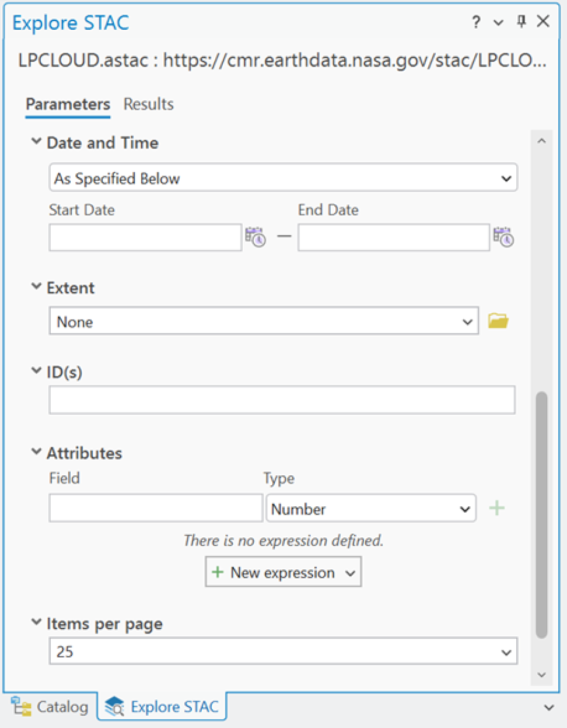
Task: Click the New expression button
Action: pos(283,572)
